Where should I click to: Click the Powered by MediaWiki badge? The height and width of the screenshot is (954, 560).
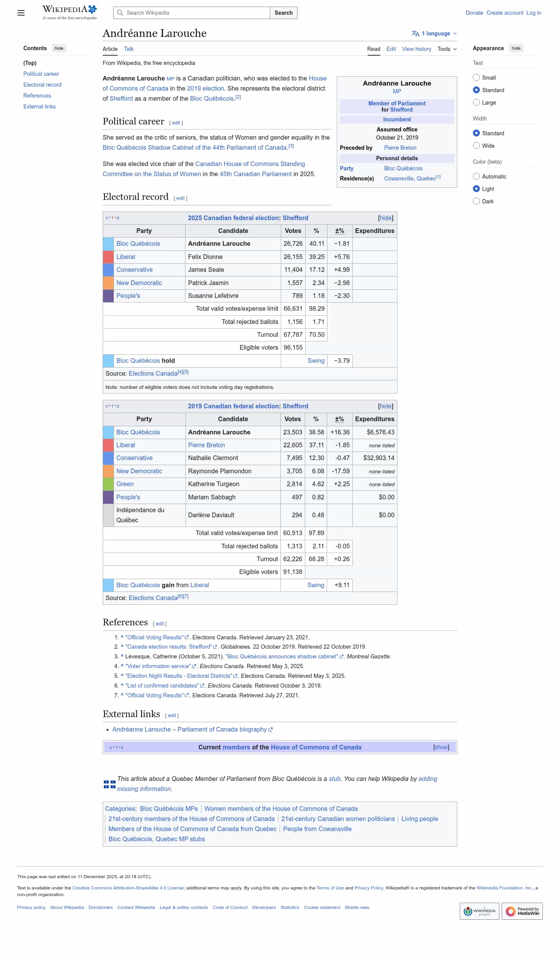(522, 911)
